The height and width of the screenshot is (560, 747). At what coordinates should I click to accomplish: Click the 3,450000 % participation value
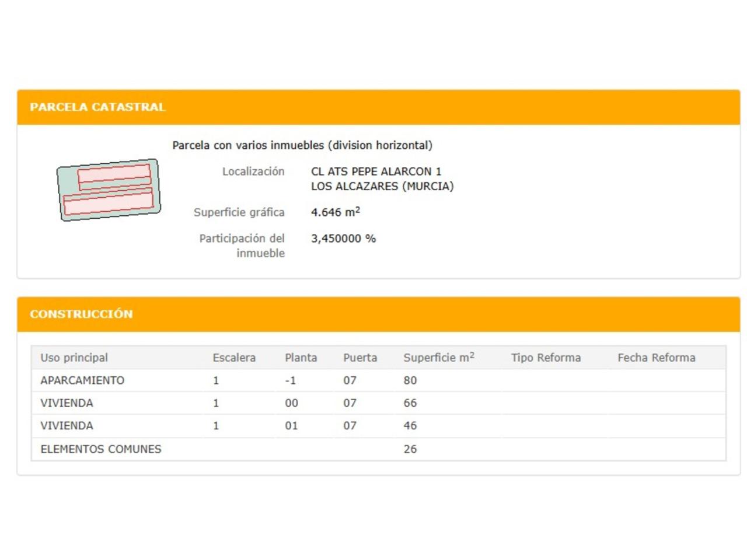coord(343,239)
